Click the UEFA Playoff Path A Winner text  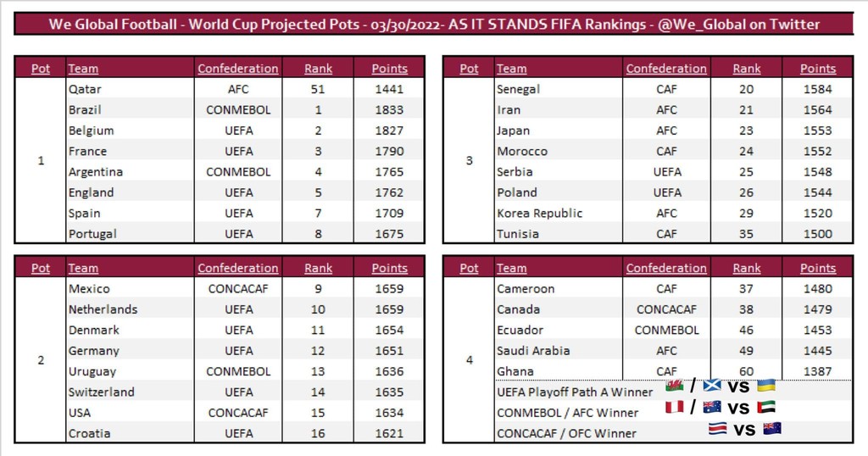(575, 392)
